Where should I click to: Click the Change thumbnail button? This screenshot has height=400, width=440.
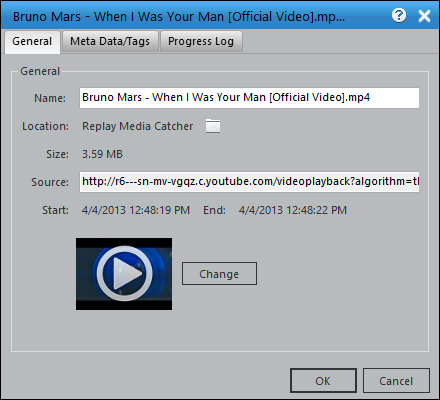click(219, 274)
